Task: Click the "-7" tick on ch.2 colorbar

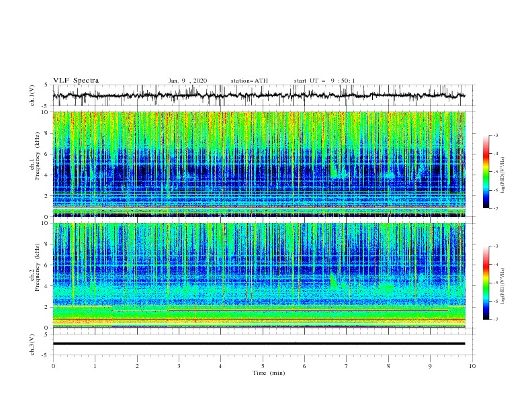Action: click(495, 319)
